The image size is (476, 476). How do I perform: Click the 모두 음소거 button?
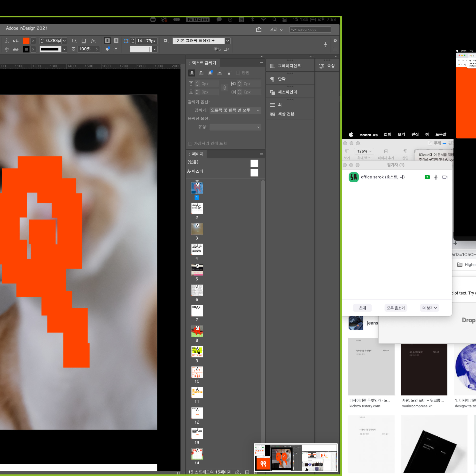[396, 308]
